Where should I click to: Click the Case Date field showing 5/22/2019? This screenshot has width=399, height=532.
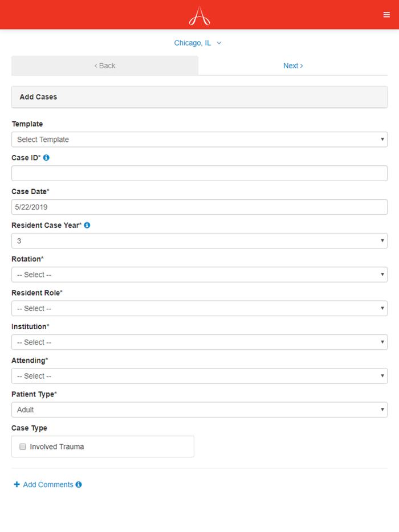coord(199,207)
